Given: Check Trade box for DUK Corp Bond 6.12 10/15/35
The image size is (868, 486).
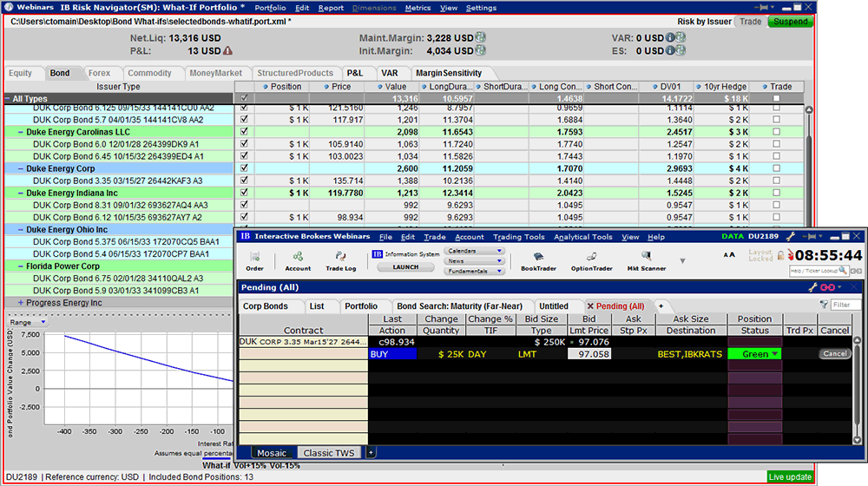Looking at the screenshot, I should click(776, 217).
